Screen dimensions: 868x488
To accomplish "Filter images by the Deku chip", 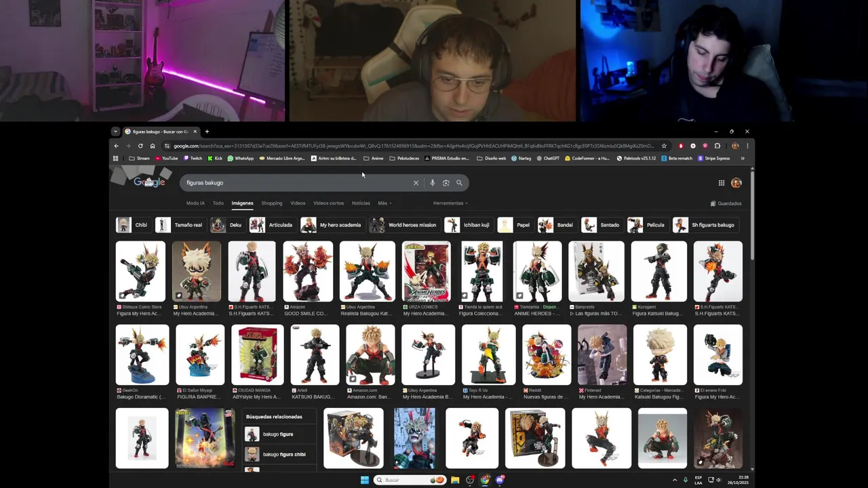I will click(227, 225).
